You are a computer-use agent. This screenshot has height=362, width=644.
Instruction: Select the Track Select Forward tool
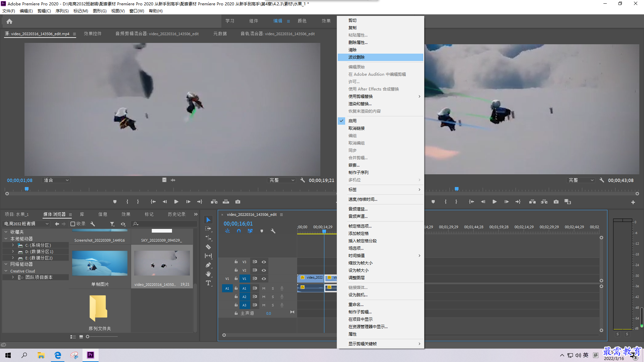point(208,229)
